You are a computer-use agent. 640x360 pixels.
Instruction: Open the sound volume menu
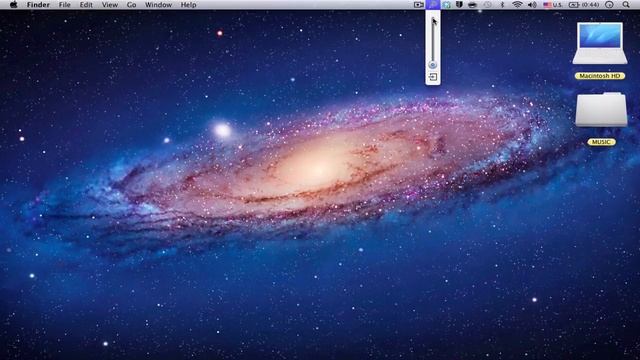[532, 5]
